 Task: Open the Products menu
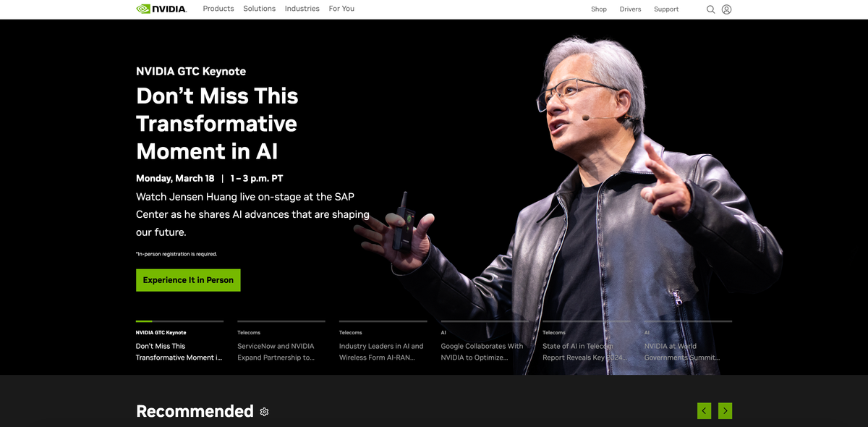point(218,9)
